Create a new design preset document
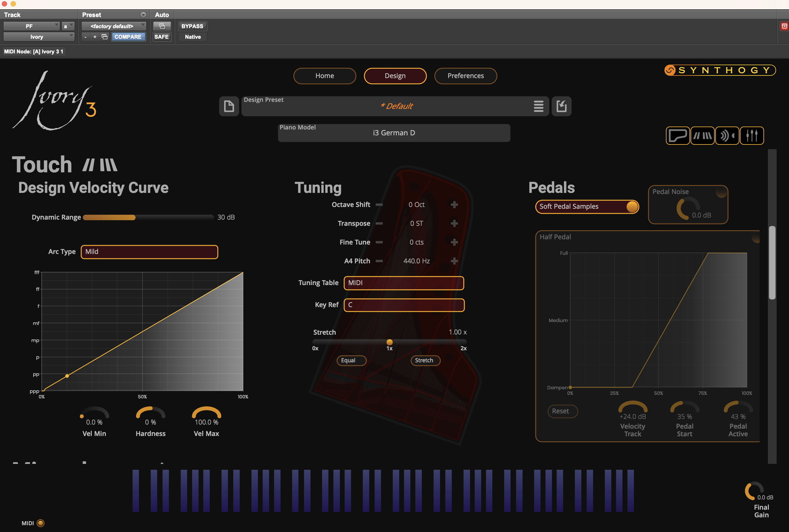The height and width of the screenshot is (532, 789). click(x=229, y=106)
